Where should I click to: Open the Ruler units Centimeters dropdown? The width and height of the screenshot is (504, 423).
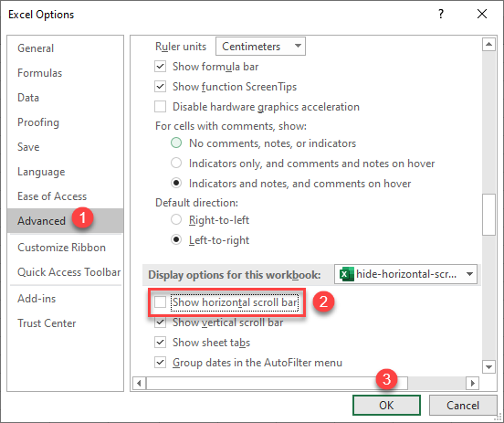pos(260,47)
